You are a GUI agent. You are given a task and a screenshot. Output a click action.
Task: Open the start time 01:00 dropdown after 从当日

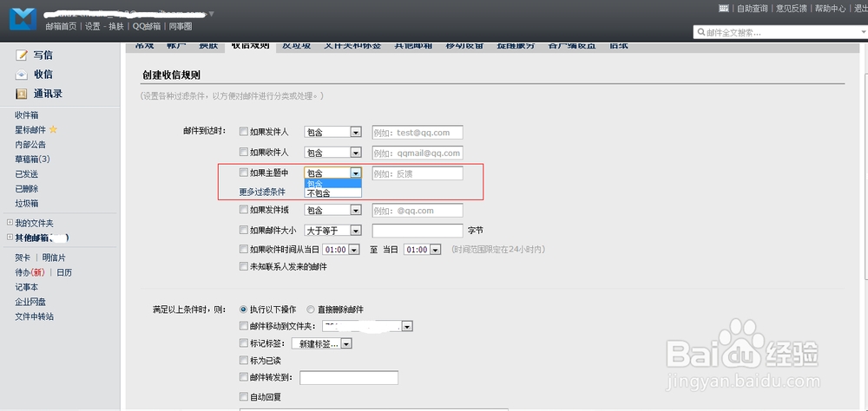341,250
